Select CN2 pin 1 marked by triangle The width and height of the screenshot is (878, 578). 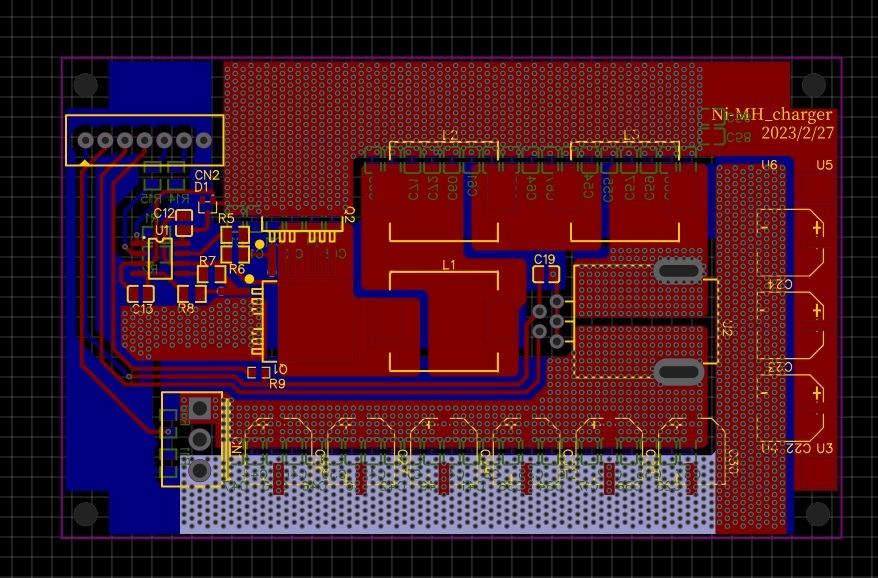click(x=85, y=140)
